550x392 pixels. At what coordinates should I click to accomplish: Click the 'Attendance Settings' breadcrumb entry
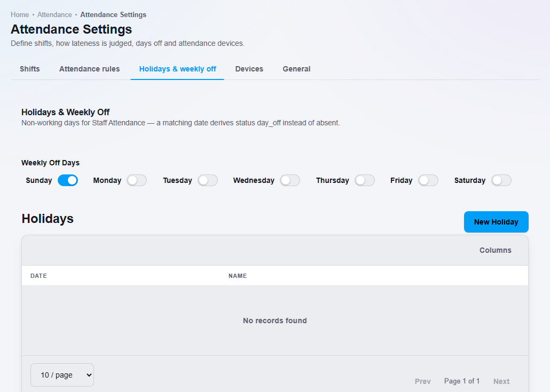click(x=113, y=15)
